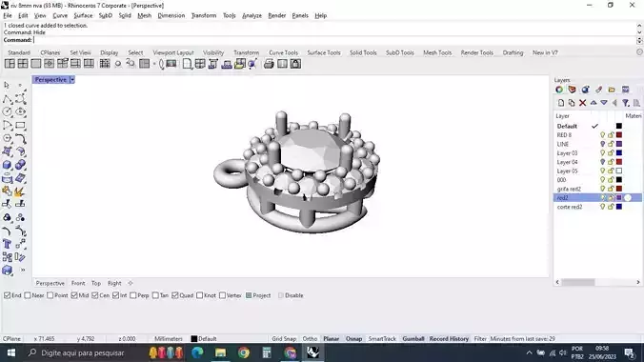The width and height of the screenshot is (644, 362).
Task: Select the Ellipse tool in left toolbar
Action: click(21, 111)
